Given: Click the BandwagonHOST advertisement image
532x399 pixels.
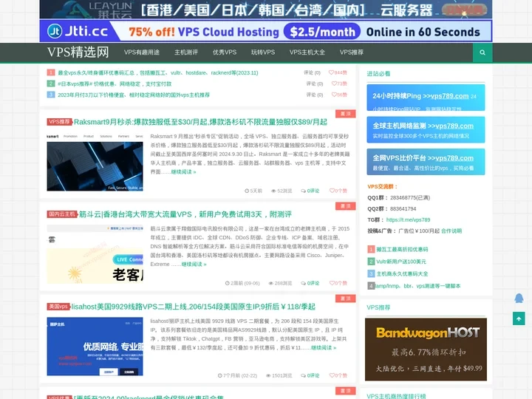Looking at the screenshot, I should coord(426,349).
